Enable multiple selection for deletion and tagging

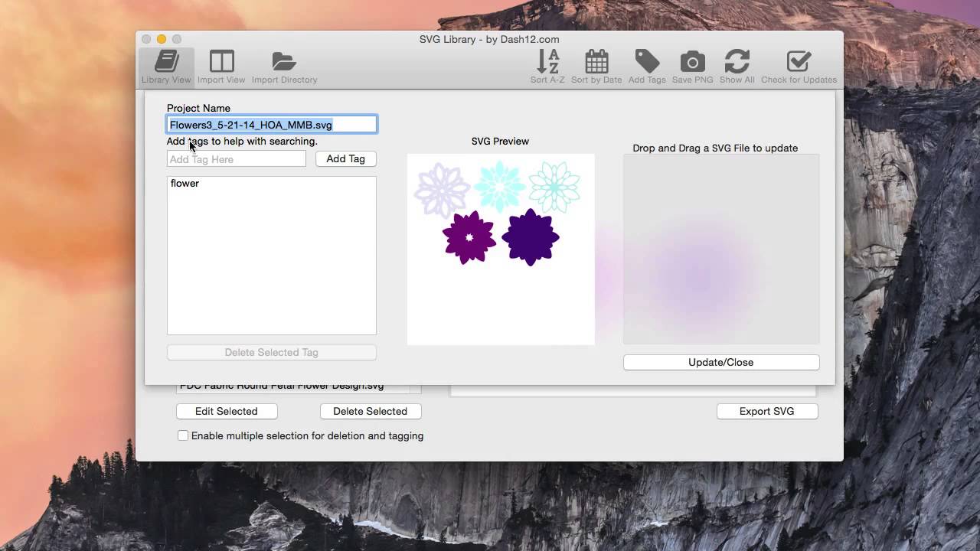coord(183,435)
